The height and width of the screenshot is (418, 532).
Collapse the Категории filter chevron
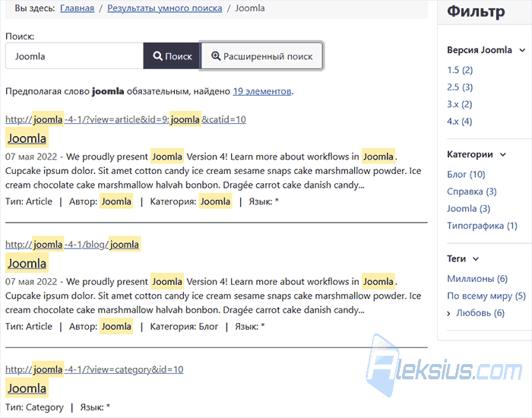(503, 155)
